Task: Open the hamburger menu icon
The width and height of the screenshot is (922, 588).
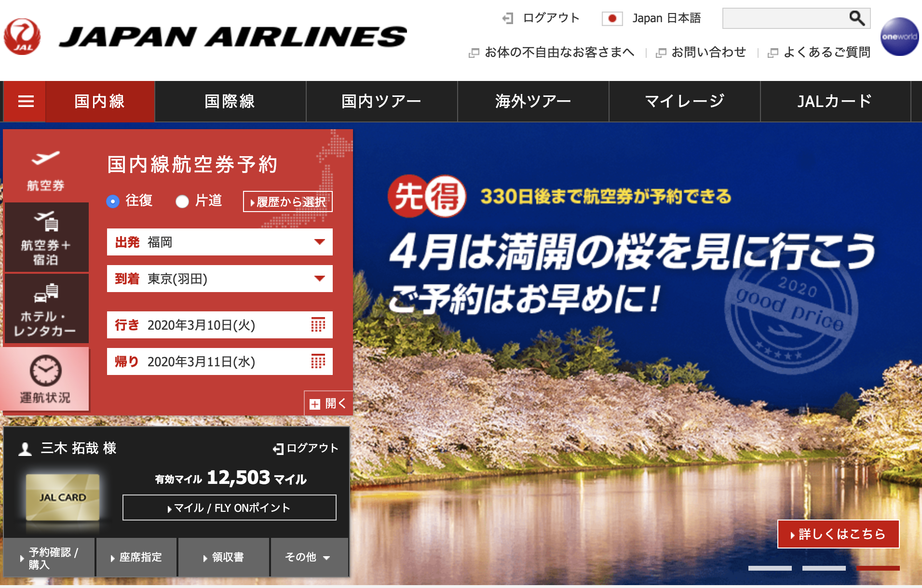Action: (x=26, y=101)
